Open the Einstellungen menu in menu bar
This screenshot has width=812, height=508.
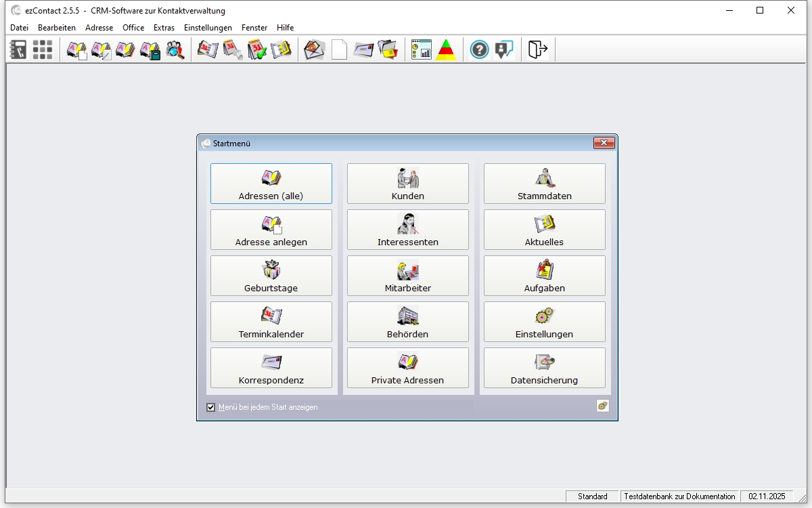click(208, 28)
